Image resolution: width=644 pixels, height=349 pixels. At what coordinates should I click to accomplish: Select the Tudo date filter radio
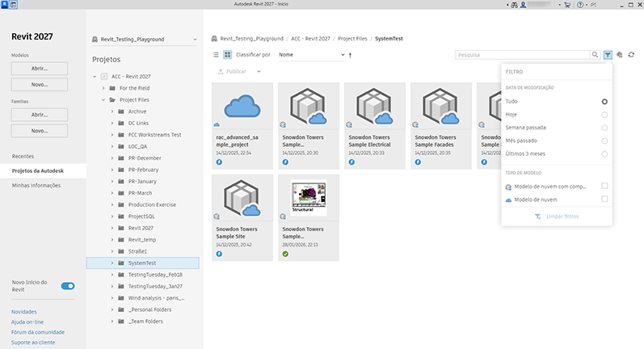[x=604, y=102]
